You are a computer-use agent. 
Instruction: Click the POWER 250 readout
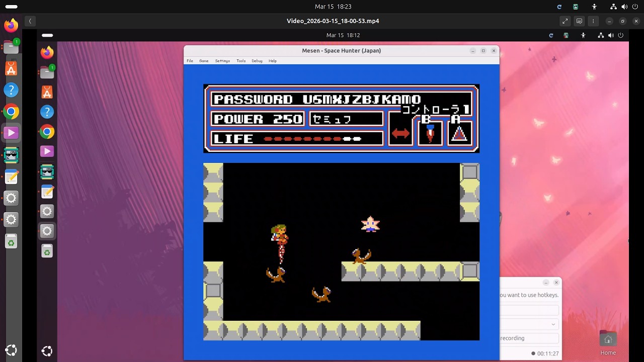(258, 119)
